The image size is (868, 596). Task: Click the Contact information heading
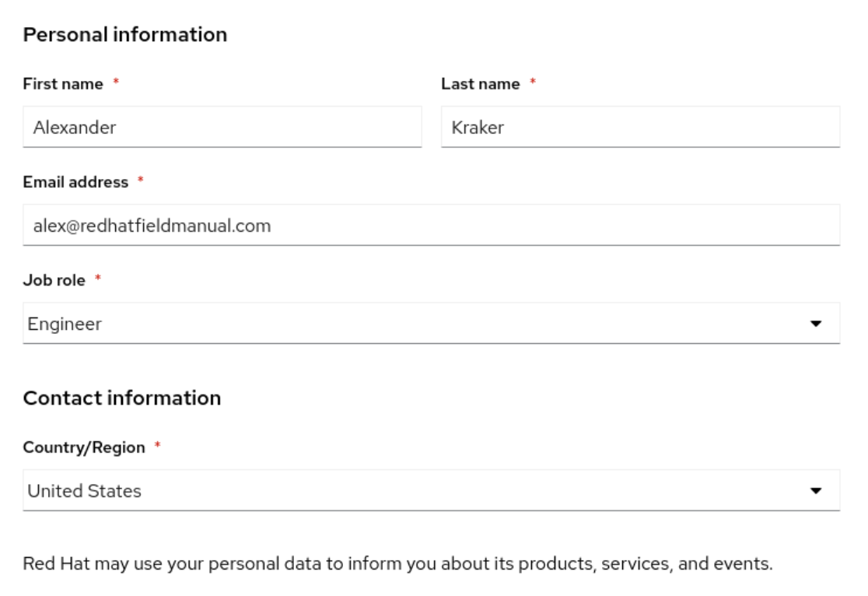tap(122, 398)
